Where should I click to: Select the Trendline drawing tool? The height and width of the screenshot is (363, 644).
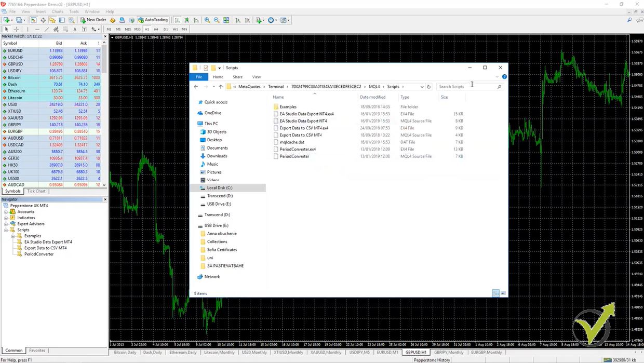(46, 29)
